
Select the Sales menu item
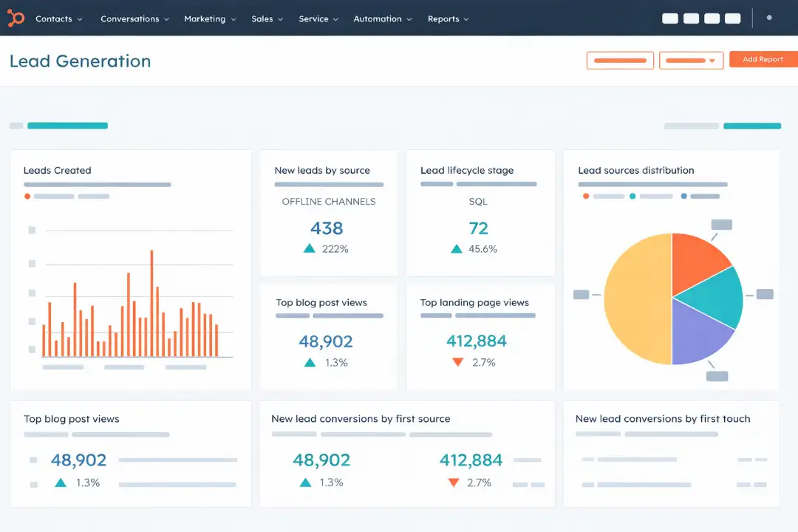click(x=263, y=18)
